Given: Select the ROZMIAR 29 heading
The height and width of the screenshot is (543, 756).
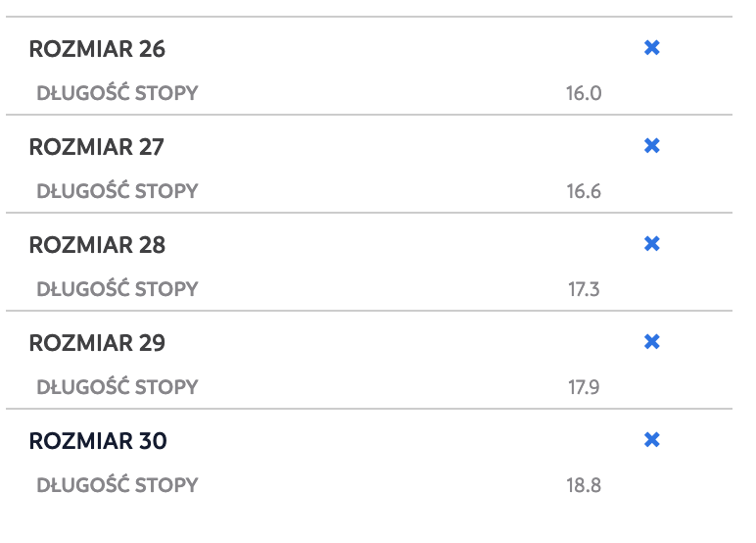Looking at the screenshot, I should pyautogui.click(x=97, y=343).
